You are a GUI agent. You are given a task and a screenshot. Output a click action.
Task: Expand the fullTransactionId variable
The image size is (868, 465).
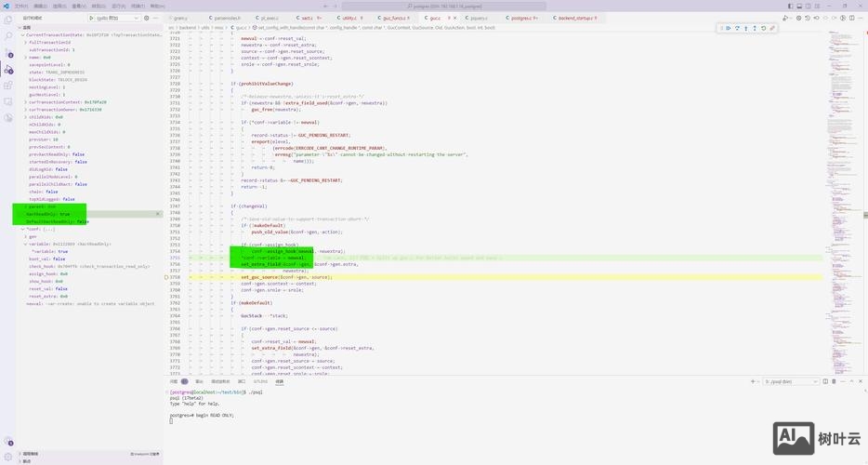pos(26,42)
